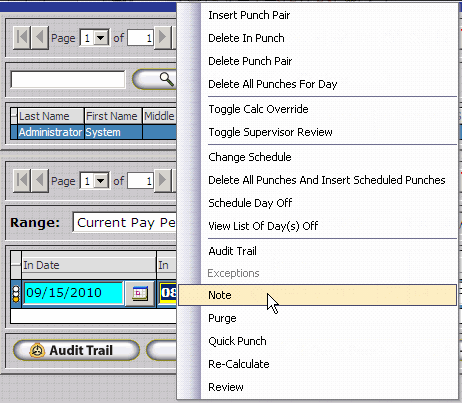
Task: Click the employee search text field
Action: point(68,79)
